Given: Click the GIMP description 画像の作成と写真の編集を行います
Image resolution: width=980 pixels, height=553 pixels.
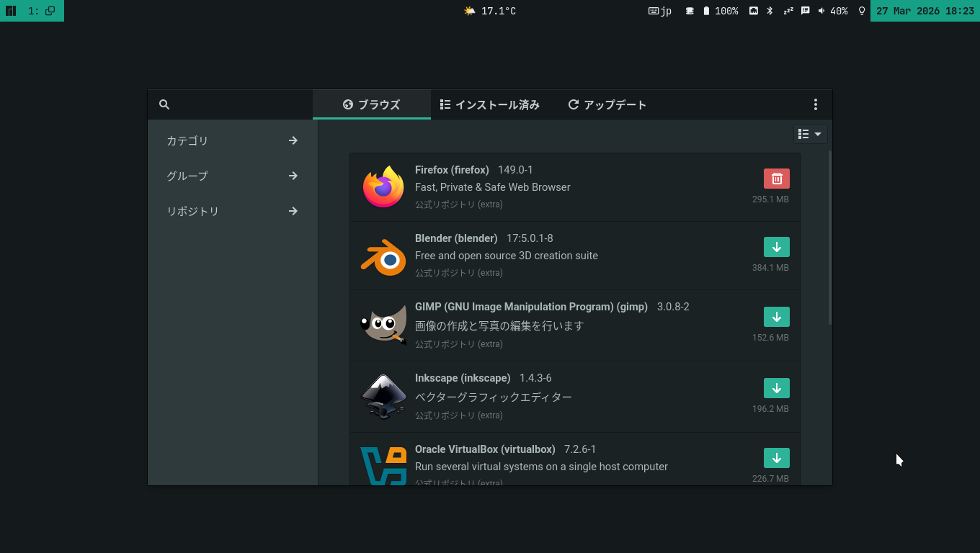Looking at the screenshot, I should point(499,325).
